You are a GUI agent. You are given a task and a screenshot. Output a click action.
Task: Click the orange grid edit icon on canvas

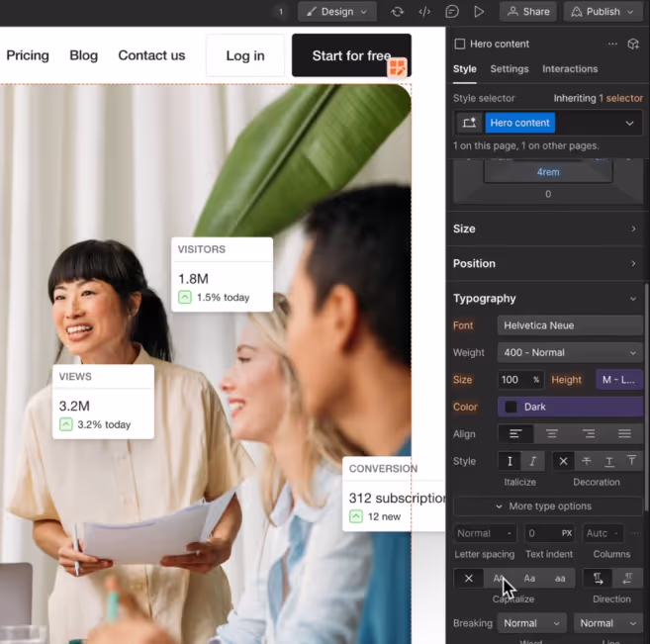coord(397,67)
